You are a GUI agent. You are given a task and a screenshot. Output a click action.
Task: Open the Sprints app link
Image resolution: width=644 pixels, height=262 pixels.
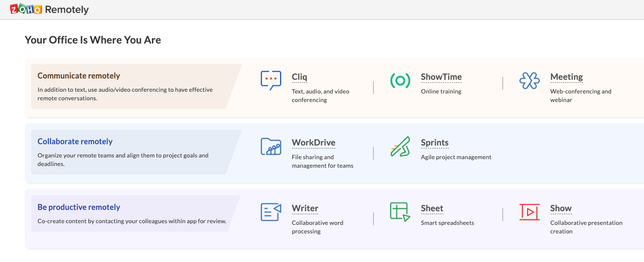[435, 143]
